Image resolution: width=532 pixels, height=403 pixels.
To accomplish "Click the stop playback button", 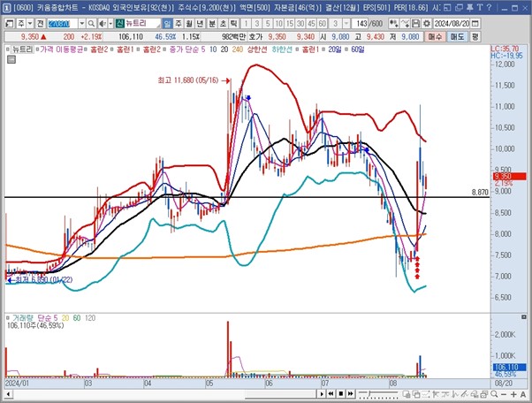I will pos(341,394).
